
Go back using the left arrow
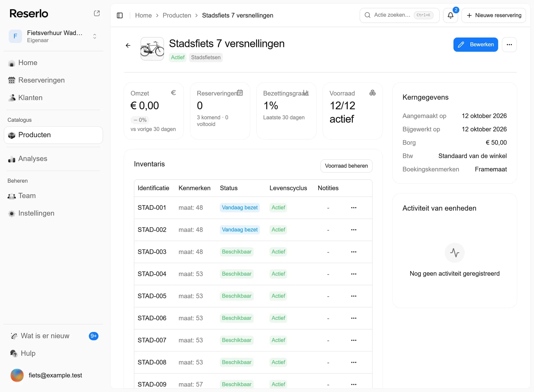(x=128, y=45)
